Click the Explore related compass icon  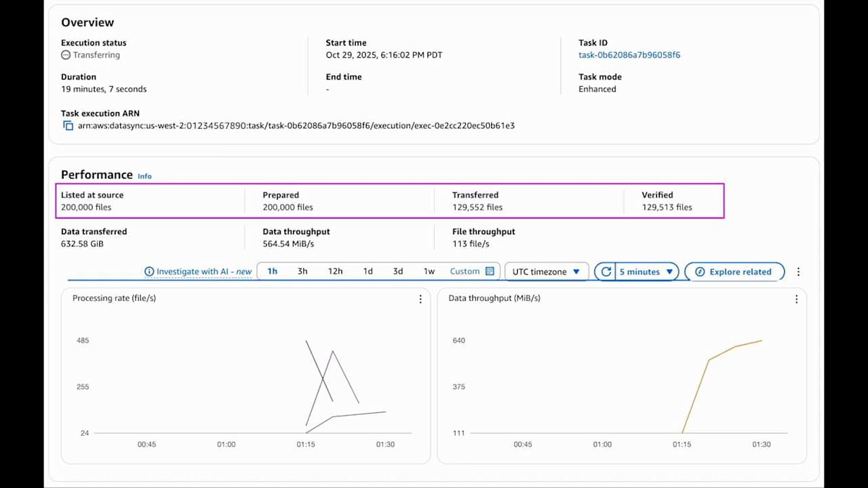(x=699, y=272)
